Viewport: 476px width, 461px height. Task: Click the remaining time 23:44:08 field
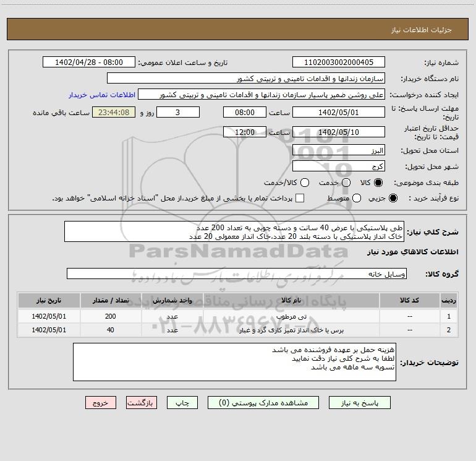(114, 112)
